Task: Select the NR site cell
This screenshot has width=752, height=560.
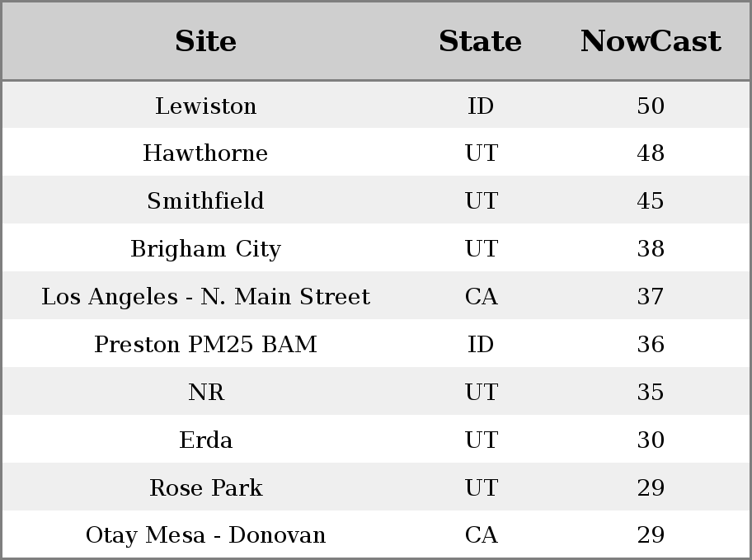Action: pyautogui.click(x=205, y=393)
